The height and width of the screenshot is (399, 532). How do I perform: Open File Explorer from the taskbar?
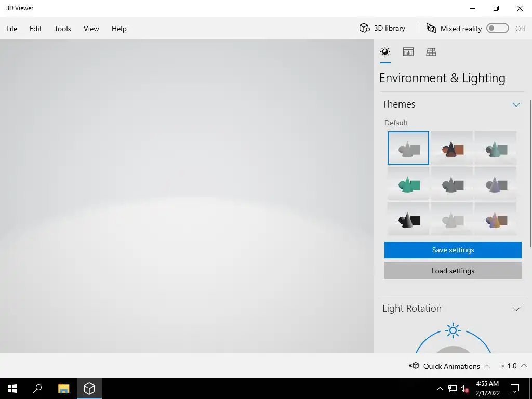point(63,389)
